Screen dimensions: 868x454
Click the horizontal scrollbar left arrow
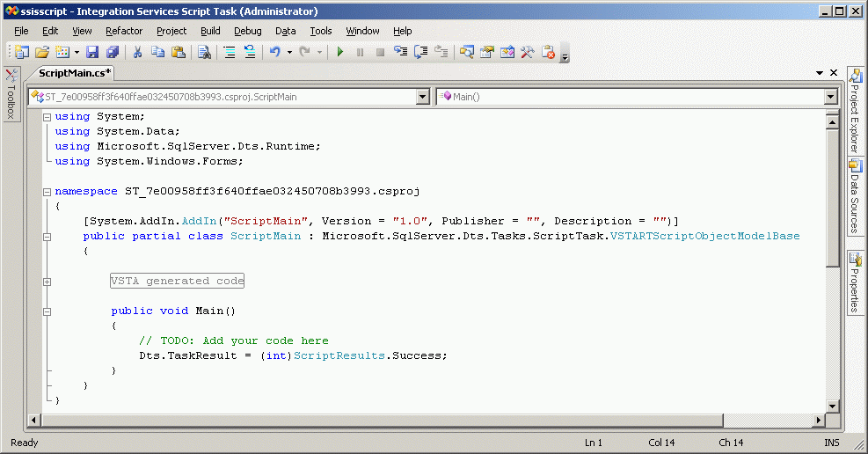pos(33,421)
